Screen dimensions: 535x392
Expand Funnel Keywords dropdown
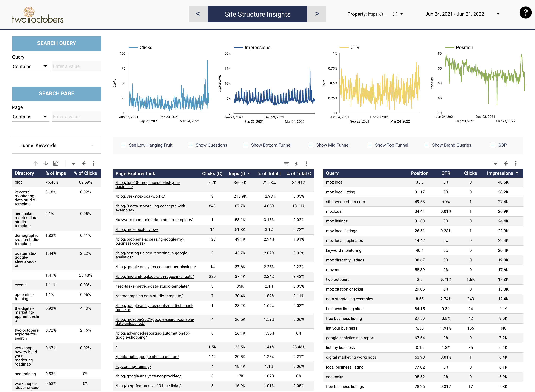point(57,145)
